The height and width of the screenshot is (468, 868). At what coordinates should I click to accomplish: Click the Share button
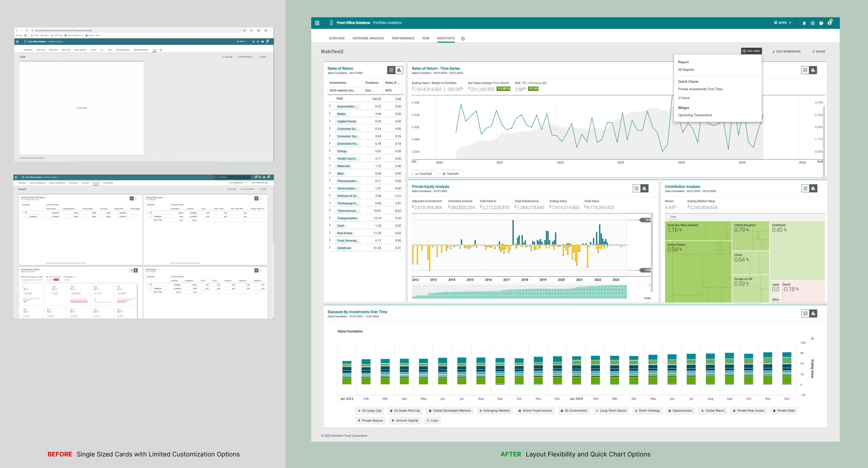[819, 52]
